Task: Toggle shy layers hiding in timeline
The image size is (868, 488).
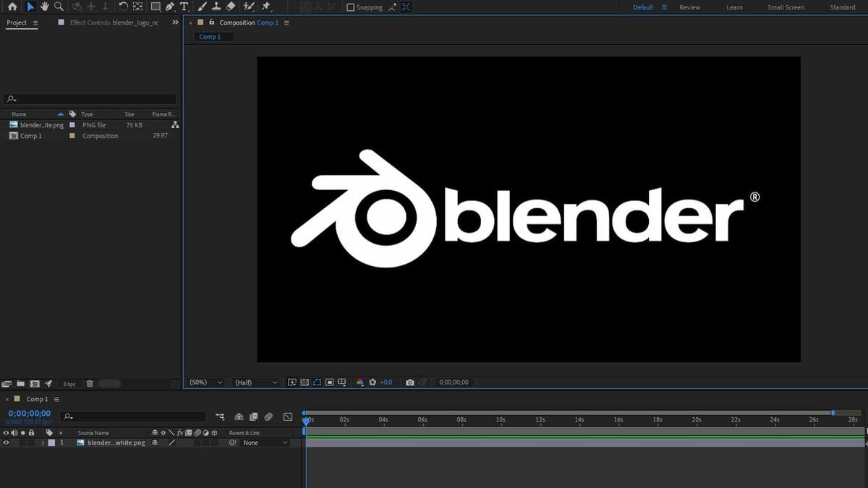Action: (239, 417)
